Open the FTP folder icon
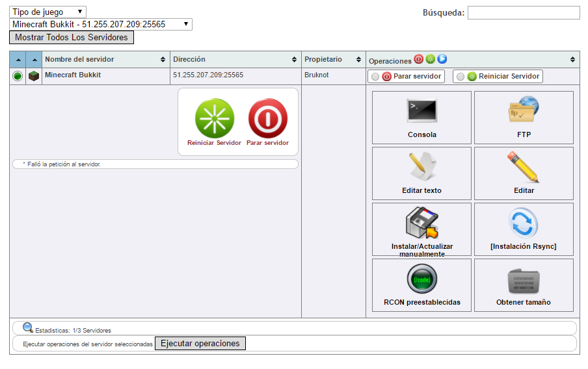Viewport: 588px width, 369px height. pyautogui.click(x=524, y=109)
